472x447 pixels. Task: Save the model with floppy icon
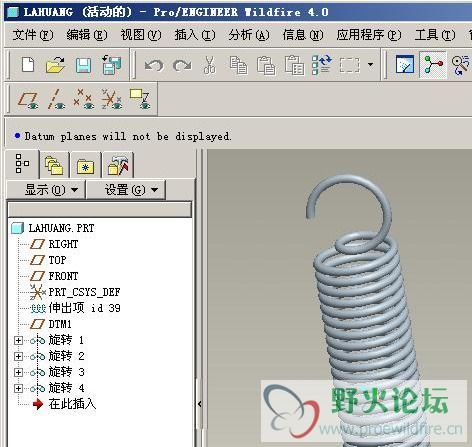83,65
